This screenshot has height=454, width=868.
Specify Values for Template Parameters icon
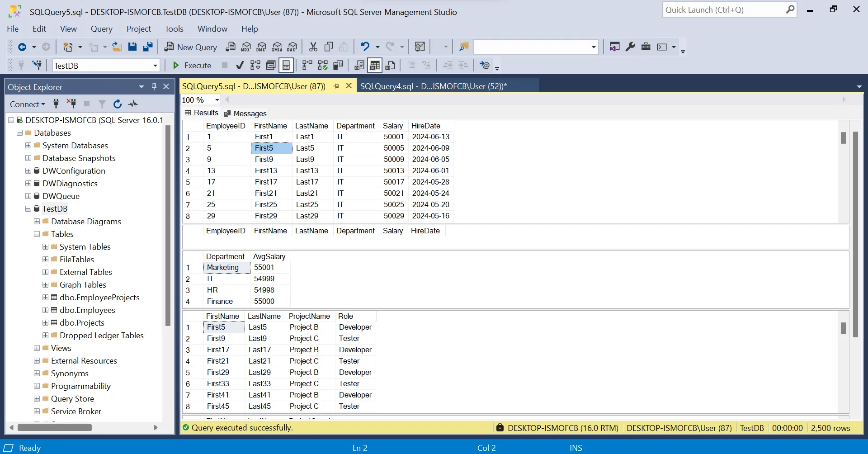pos(485,66)
